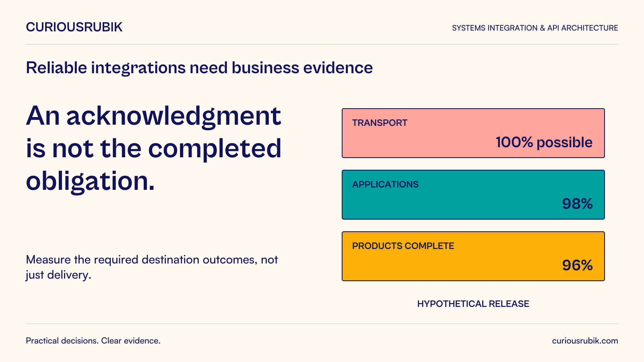Click the 98% value

[577, 204]
